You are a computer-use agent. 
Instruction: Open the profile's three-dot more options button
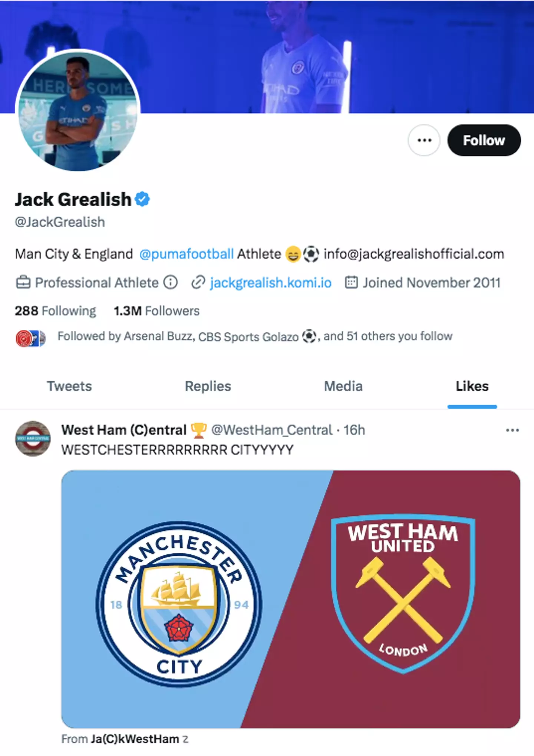coord(424,140)
